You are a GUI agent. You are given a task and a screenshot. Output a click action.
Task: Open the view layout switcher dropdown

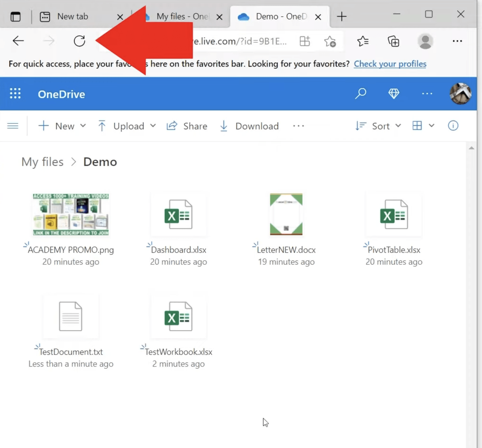point(423,126)
